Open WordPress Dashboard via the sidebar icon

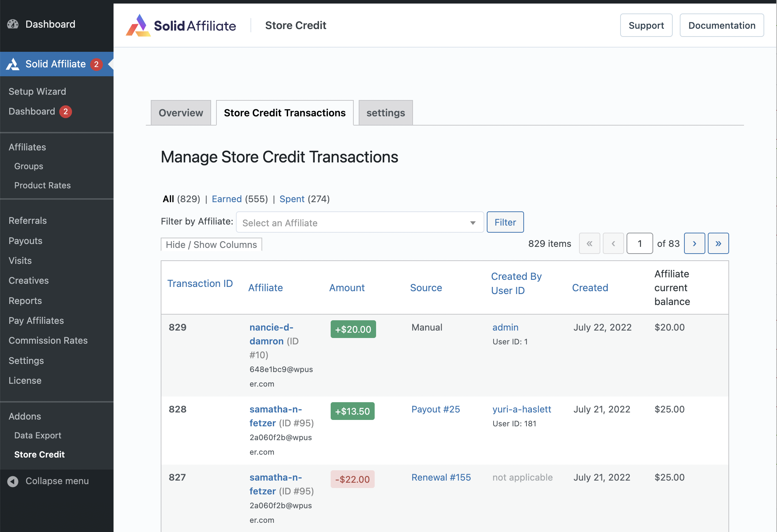pos(13,24)
